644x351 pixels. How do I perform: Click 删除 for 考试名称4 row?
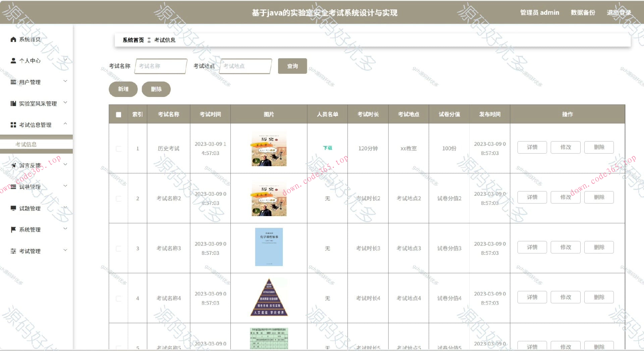(x=599, y=297)
